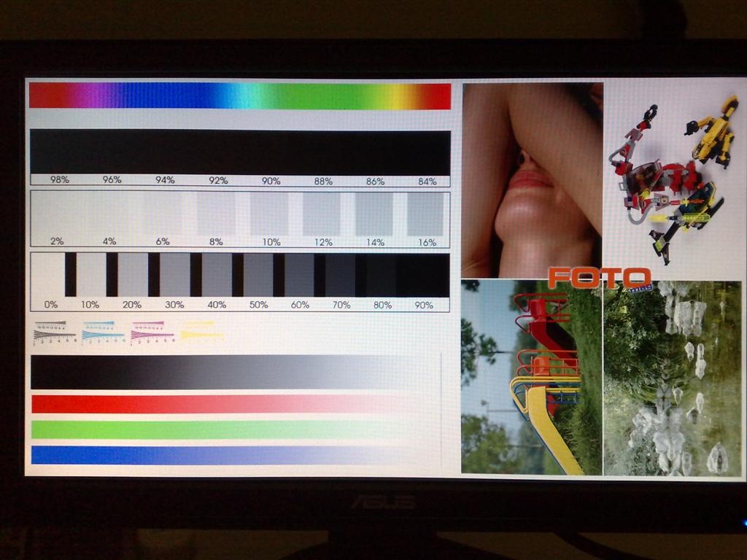747x560 pixels.
Task: Pick the 16% light gray patch
Action: [x=425, y=214]
